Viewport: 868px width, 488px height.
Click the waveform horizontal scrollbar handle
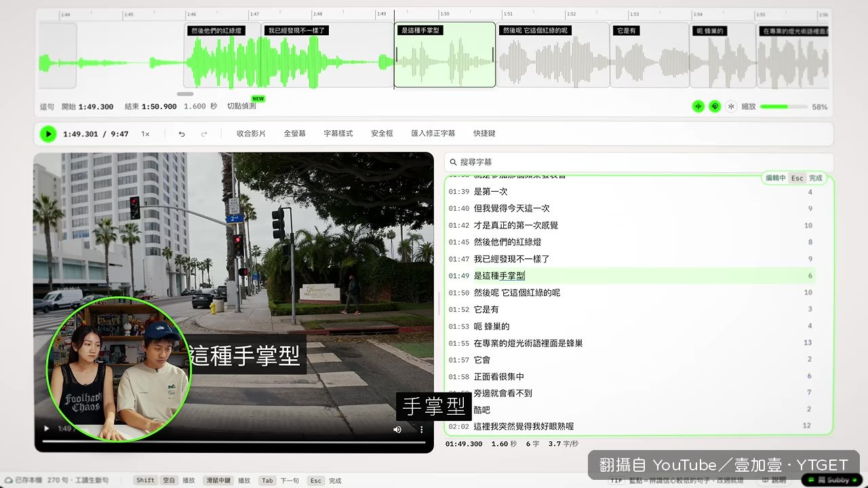pyautogui.click(x=185, y=94)
